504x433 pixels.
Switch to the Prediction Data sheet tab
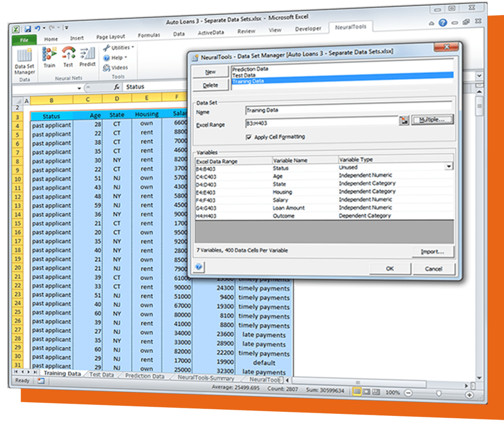[145, 376]
